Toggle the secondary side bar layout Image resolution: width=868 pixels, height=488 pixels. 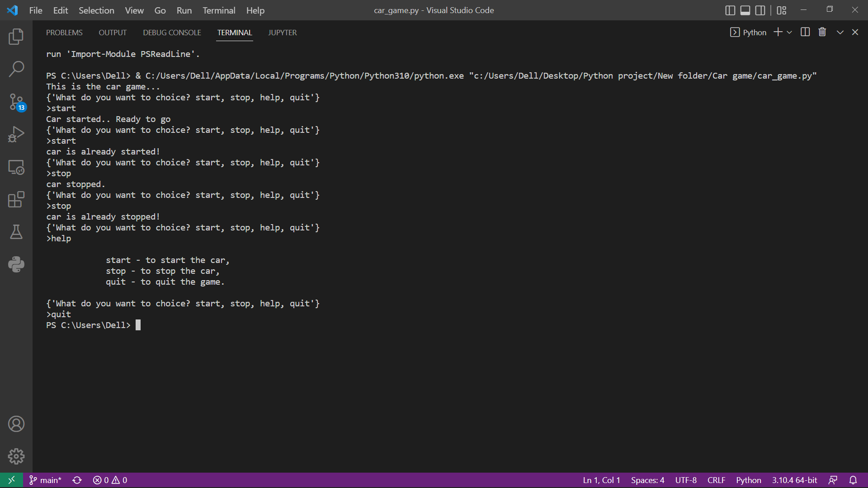tap(760, 10)
